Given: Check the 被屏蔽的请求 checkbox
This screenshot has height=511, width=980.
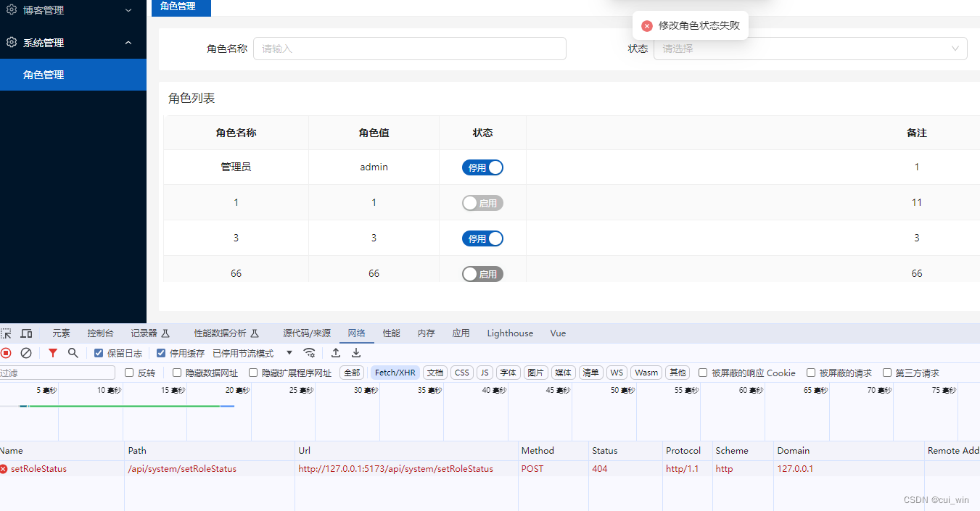Looking at the screenshot, I should click(x=811, y=373).
